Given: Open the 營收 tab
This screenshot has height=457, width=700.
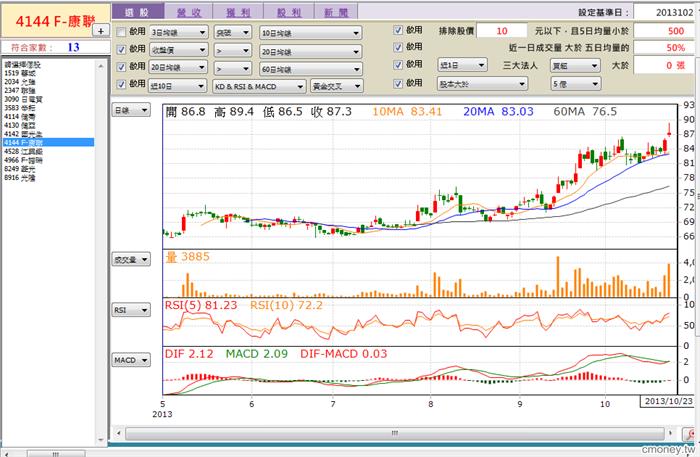Looking at the screenshot, I should pos(189,12).
